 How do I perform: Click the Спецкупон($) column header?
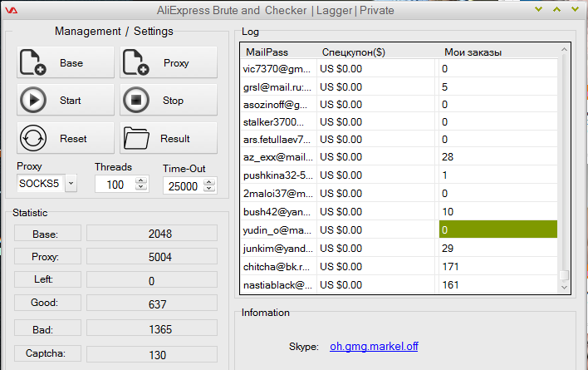point(354,52)
